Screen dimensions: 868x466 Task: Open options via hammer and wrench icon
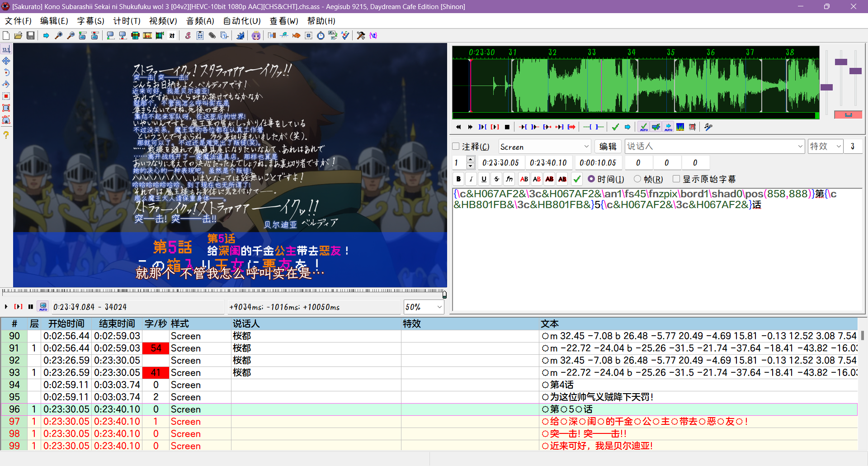click(x=361, y=36)
